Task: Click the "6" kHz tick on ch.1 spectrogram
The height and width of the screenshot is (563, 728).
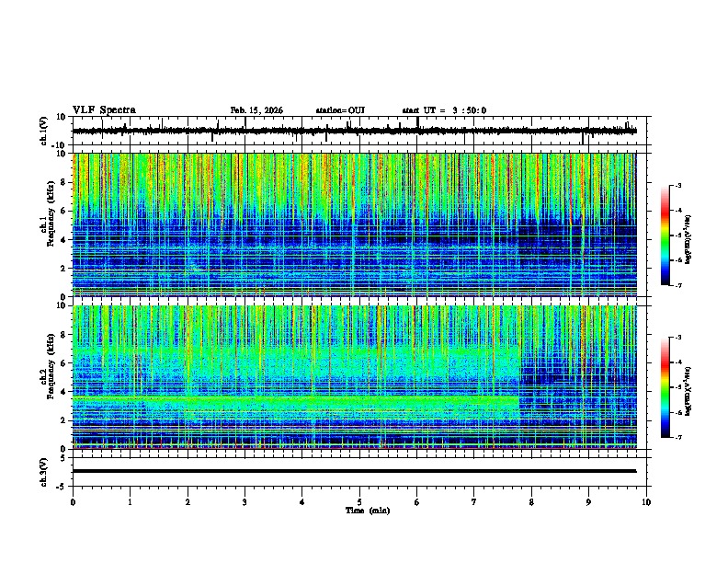Action: [x=63, y=211]
